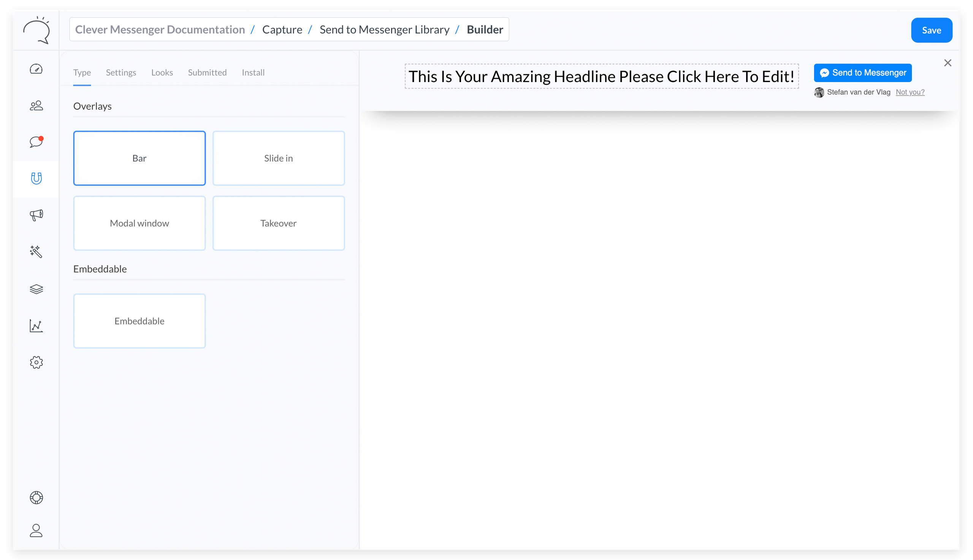Open the settings gear icon
973x560 pixels.
pyautogui.click(x=36, y=362)
